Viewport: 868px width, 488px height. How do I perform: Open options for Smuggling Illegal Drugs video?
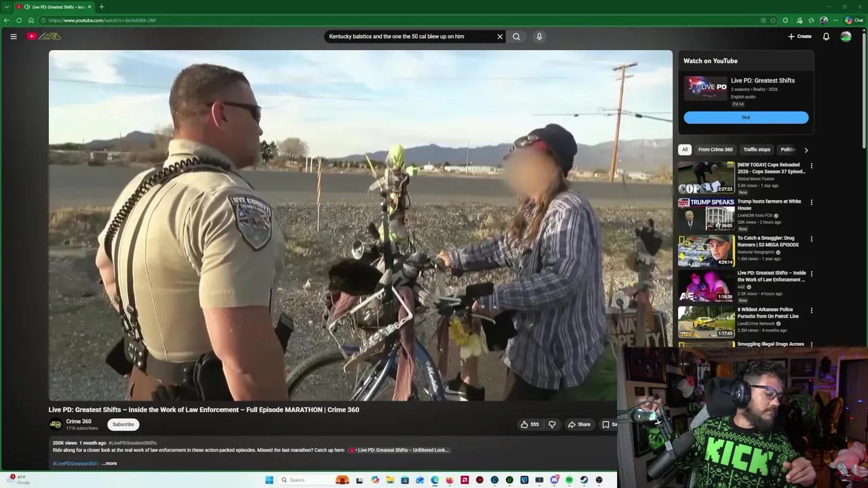(x=811, y=345)
